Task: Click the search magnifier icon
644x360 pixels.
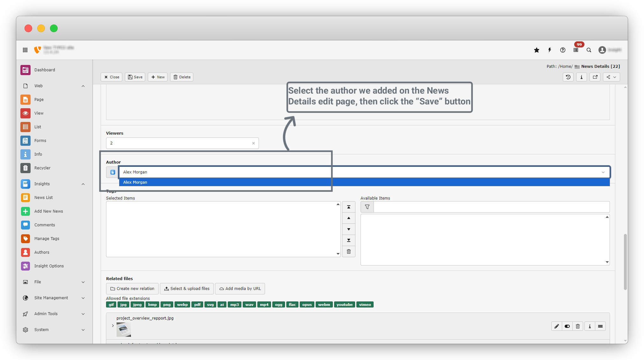Action: [x=589, y=50]
